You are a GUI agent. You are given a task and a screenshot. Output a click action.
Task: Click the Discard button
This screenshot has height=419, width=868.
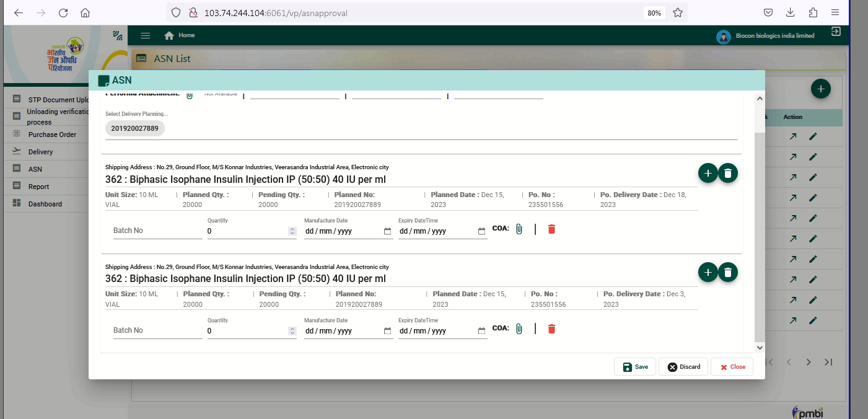pyautogui.click(x=683, y=367)
